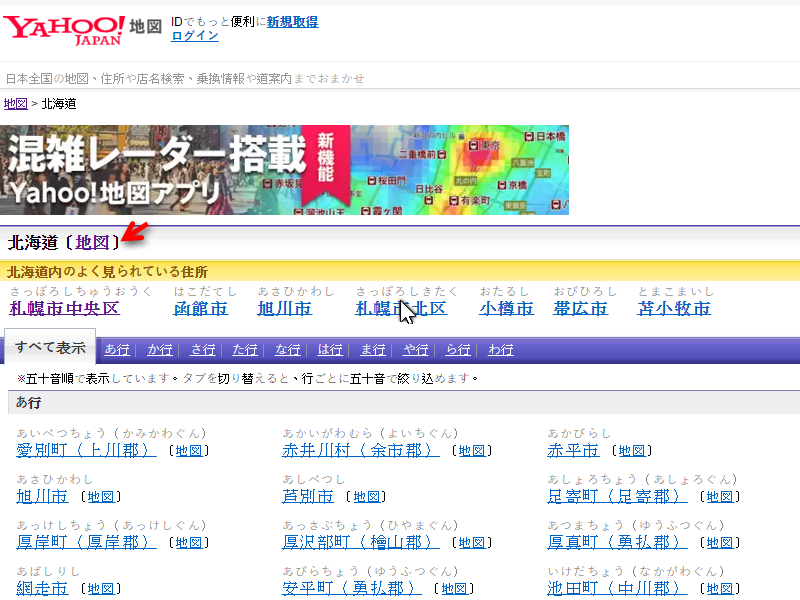
Task: Open 池田町（中川郡） address link
Action: 617,588
